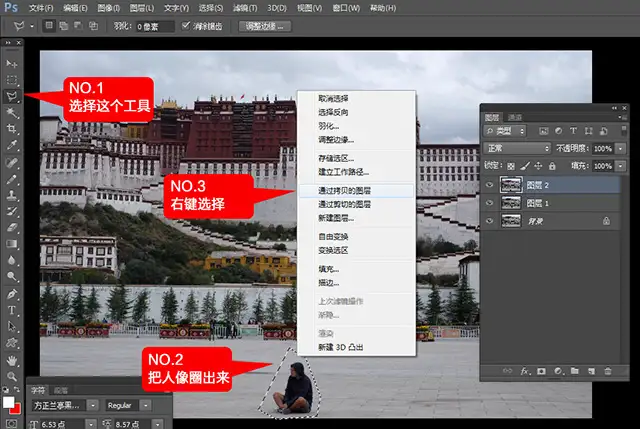
Task: Select the Healing Brush tool
Action: click(11, 163)
